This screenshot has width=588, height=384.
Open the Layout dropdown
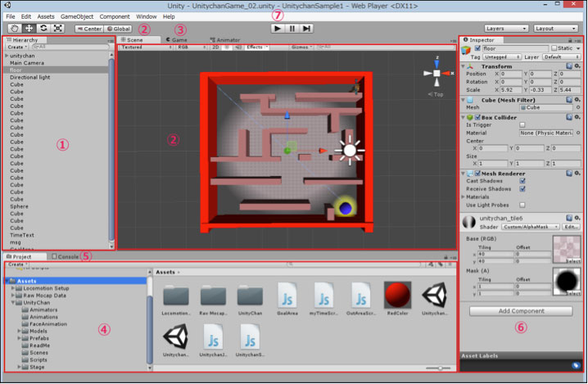(556, 29)
